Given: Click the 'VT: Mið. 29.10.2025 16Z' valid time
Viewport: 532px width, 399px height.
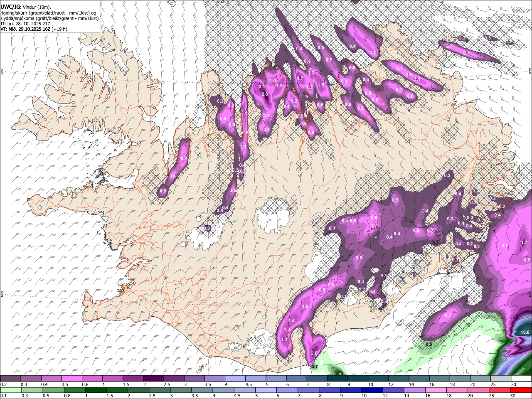Looking at the screenshot, I should tap(26, 29).
